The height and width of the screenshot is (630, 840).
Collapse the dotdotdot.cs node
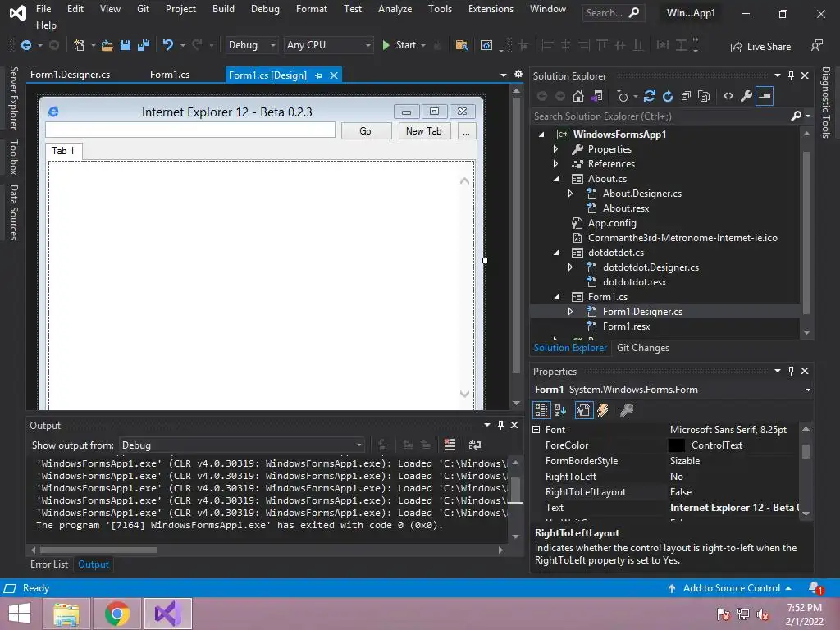555,253
